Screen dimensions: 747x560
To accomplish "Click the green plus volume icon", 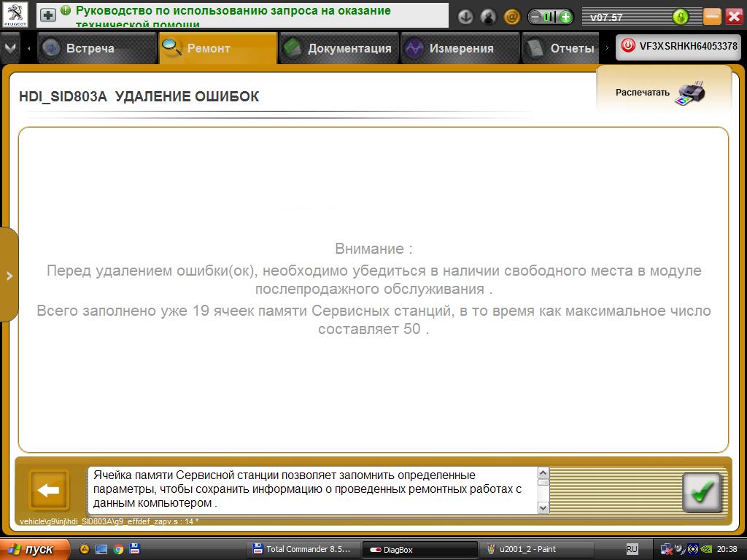I will tap(565, 17).
